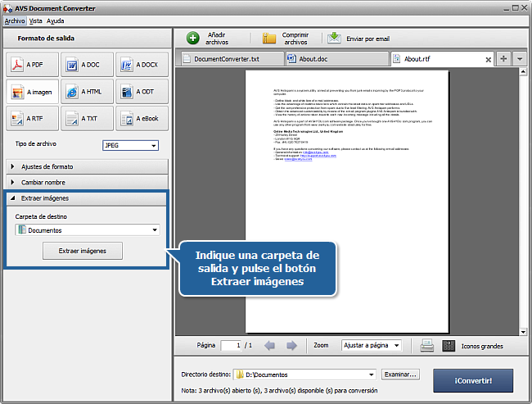Open the Vista menu
This screenshot has height=404, width=532.
tap(36, 21)
